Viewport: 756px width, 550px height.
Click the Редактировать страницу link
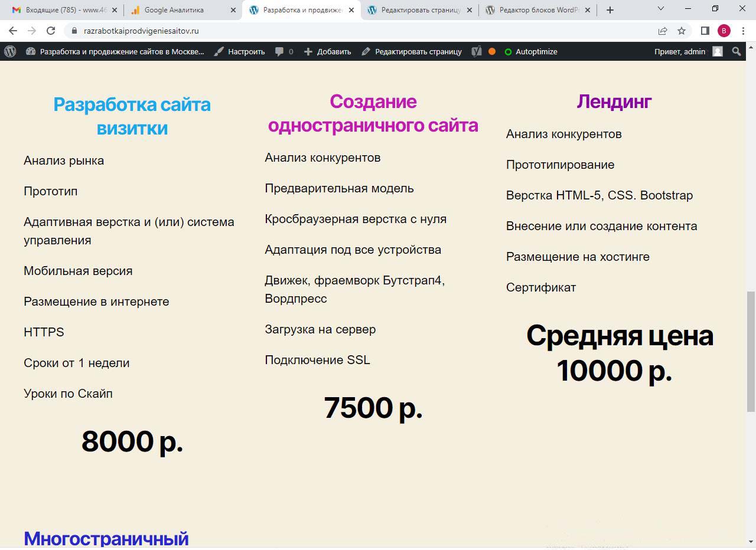(x=412, y=51)
